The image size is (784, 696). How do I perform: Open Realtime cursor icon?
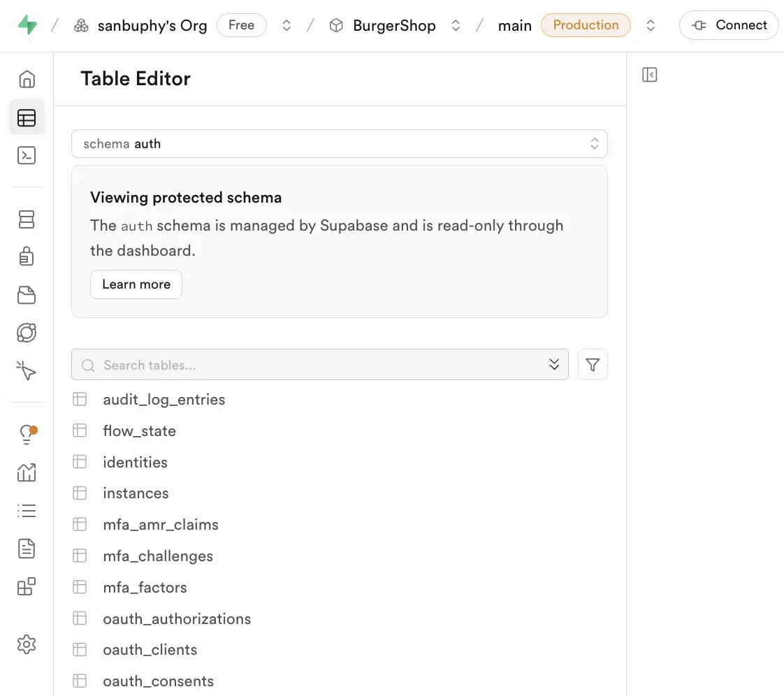27,370
